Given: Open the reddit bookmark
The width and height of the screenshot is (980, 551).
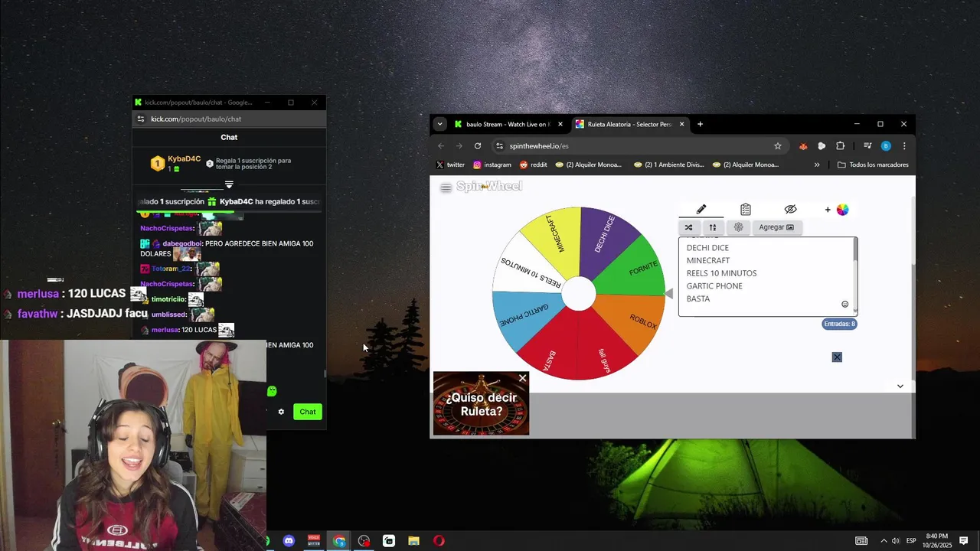Looking at the screenshot, I should (x=534, y=165).
